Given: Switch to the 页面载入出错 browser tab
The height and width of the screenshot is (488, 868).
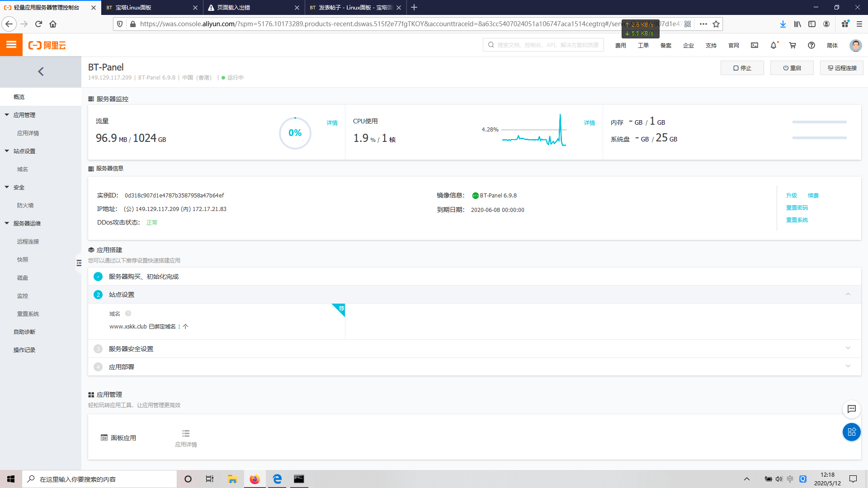Looking at the screenshot, I should (x=254, y=8).
